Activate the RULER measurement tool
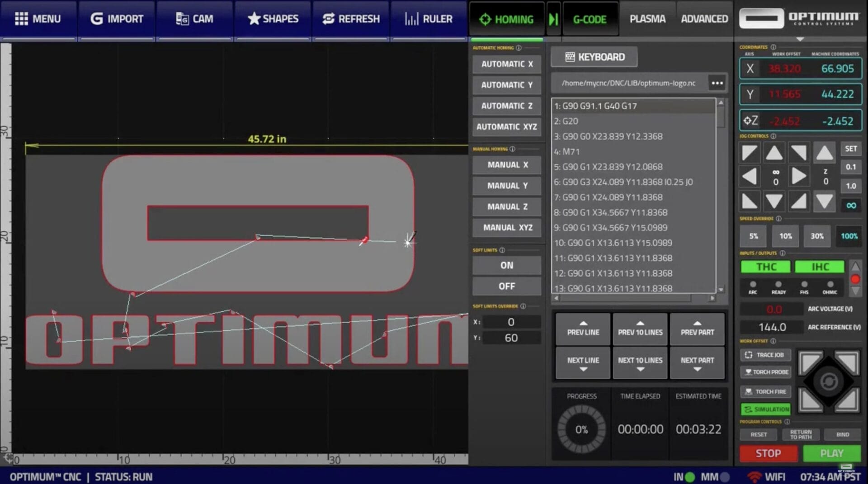Screen dimensions: 868x484 point(411,19)
